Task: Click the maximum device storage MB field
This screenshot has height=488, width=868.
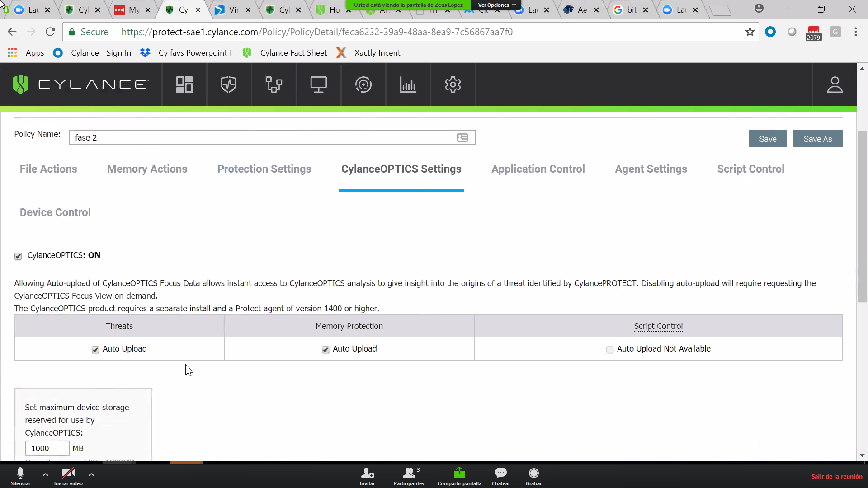Action: [47, 448]
